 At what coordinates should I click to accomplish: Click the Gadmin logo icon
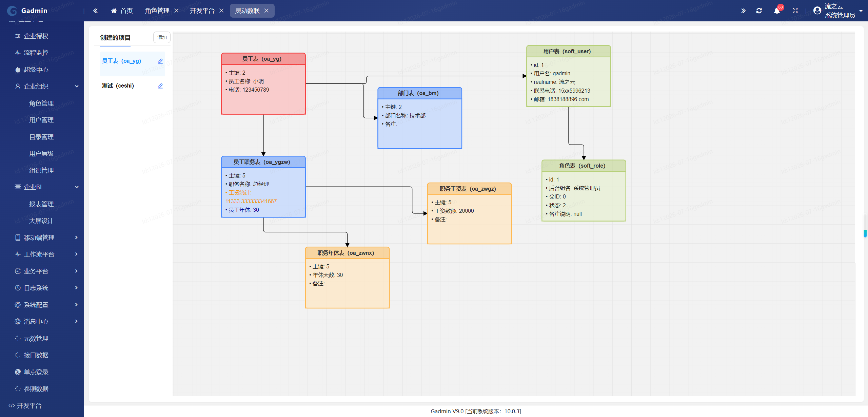click(12, 11)
